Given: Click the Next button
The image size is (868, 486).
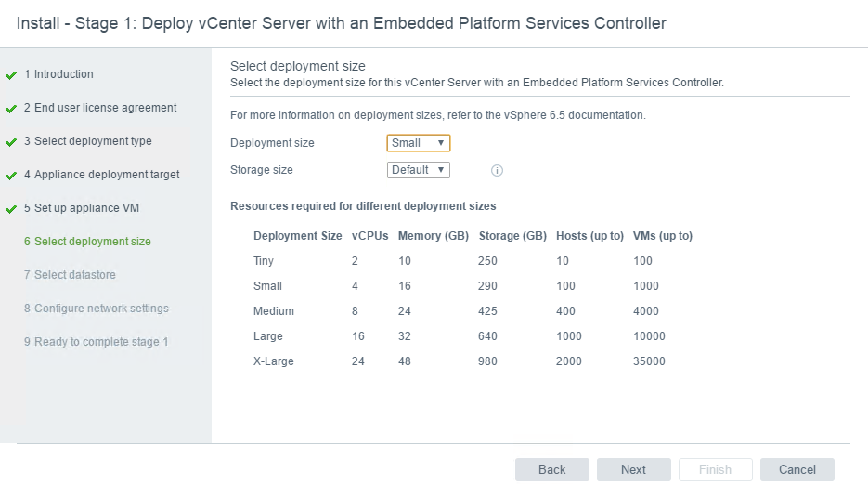Looking at the screenshot, I should click(633, 470).
